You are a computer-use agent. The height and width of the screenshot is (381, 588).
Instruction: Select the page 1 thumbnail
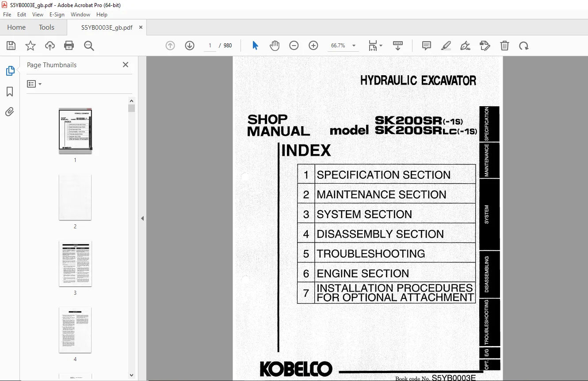[75, 131]
